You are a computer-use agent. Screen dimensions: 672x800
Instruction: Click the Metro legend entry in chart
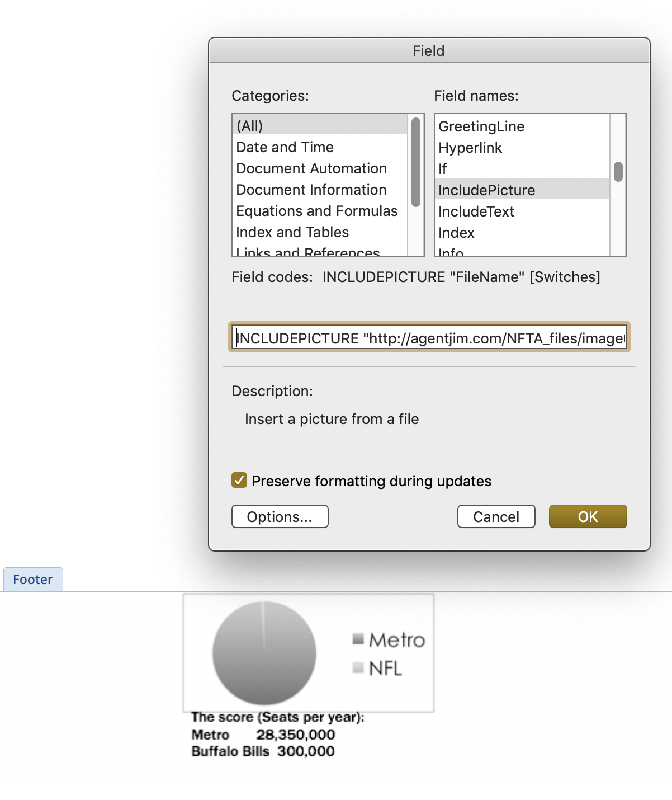pos(389,640)
